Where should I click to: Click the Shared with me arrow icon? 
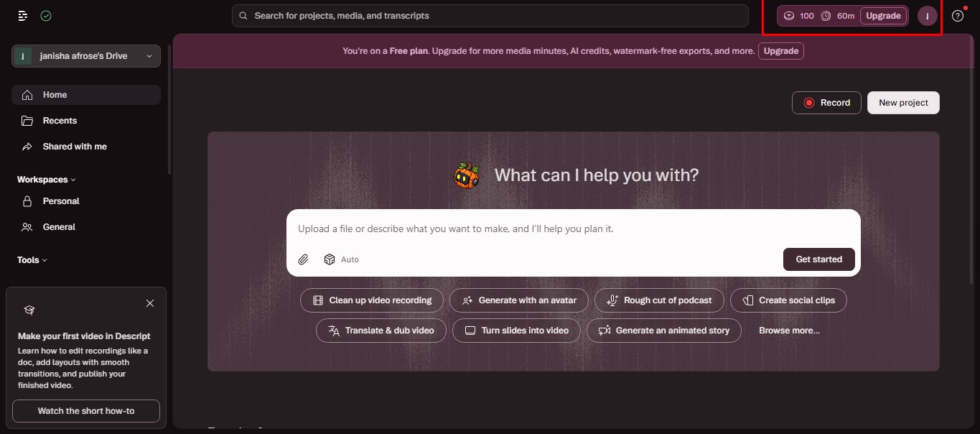pos(27,147)
